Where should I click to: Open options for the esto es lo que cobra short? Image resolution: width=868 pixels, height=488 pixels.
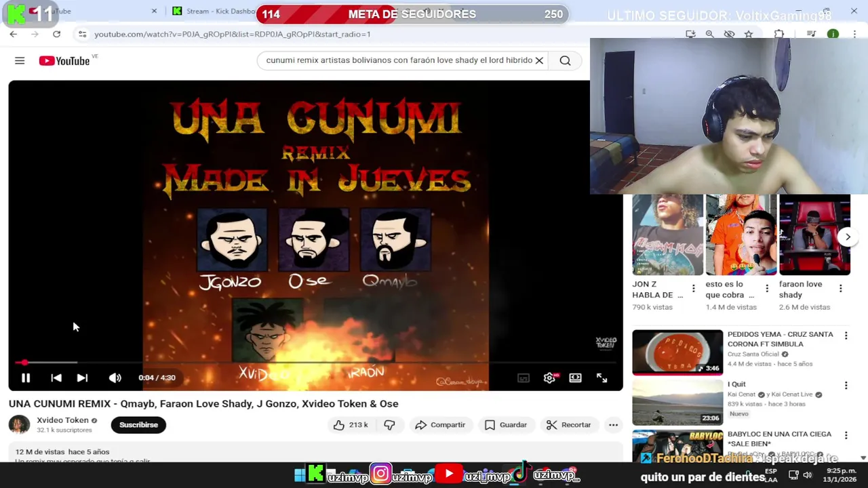(x=767, y=289)
